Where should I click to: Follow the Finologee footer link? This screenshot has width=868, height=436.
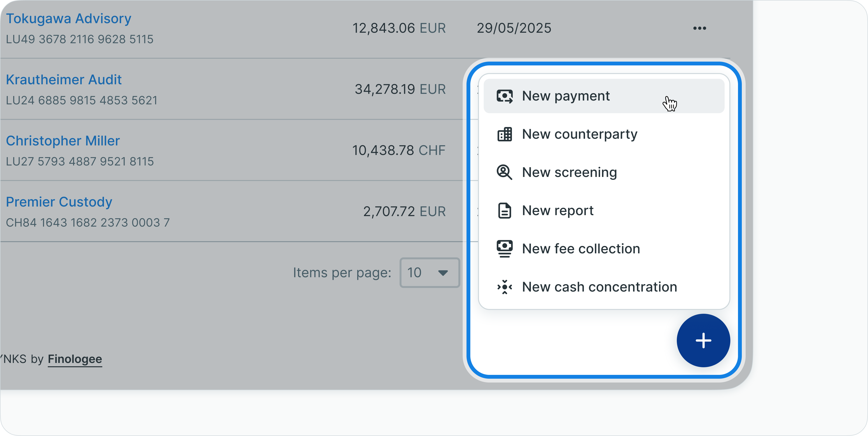click(x=75, y=359)
